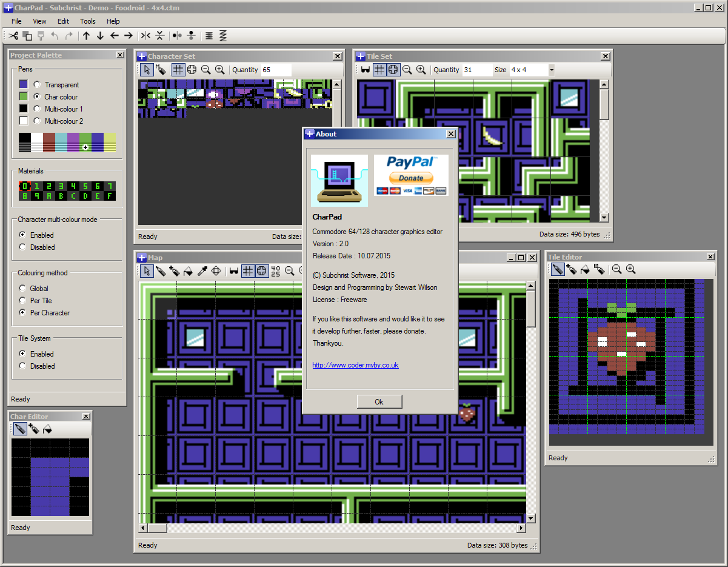The height and width of the screenshot is (567, 728).
Task: Open the View menu
Action: point(39,21)
